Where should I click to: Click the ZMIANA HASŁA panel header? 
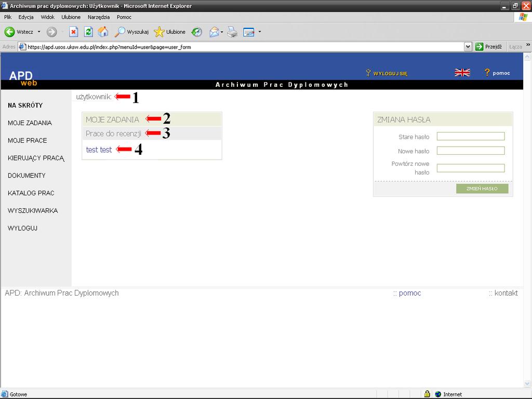443,119
